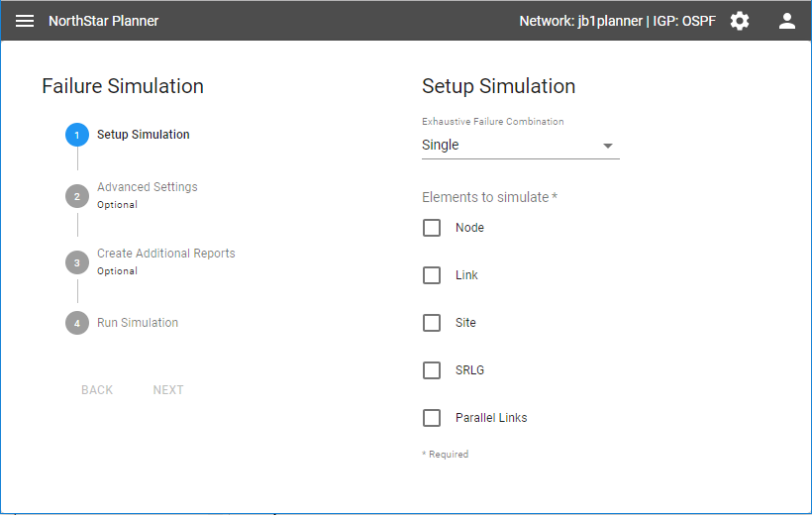Click the NorthStar Planner title
Viewport: 812px width, 515px height.
[x=103, y=21]
